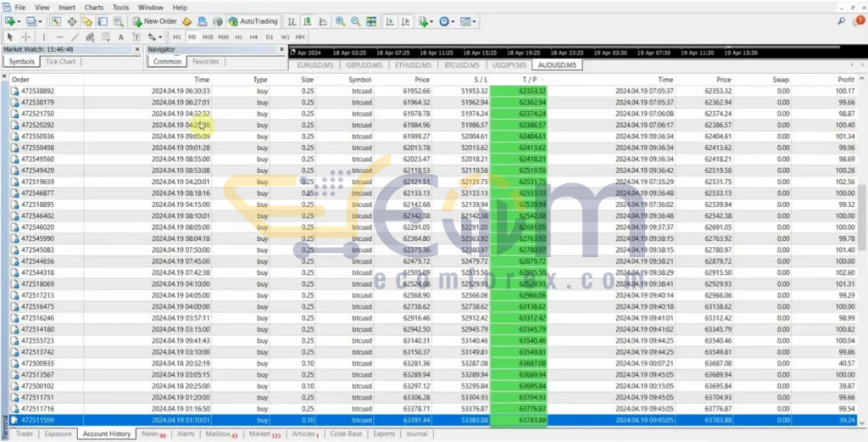The height and width of the screenshot is (442, 868).
Task: Open the Indicators list icon
Action: tap(424, 21)
